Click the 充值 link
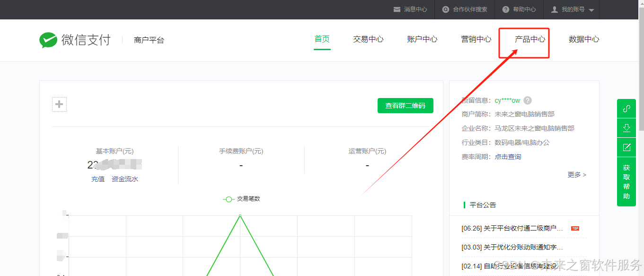This screenshot has height=276, width=644. click(98, 179)
